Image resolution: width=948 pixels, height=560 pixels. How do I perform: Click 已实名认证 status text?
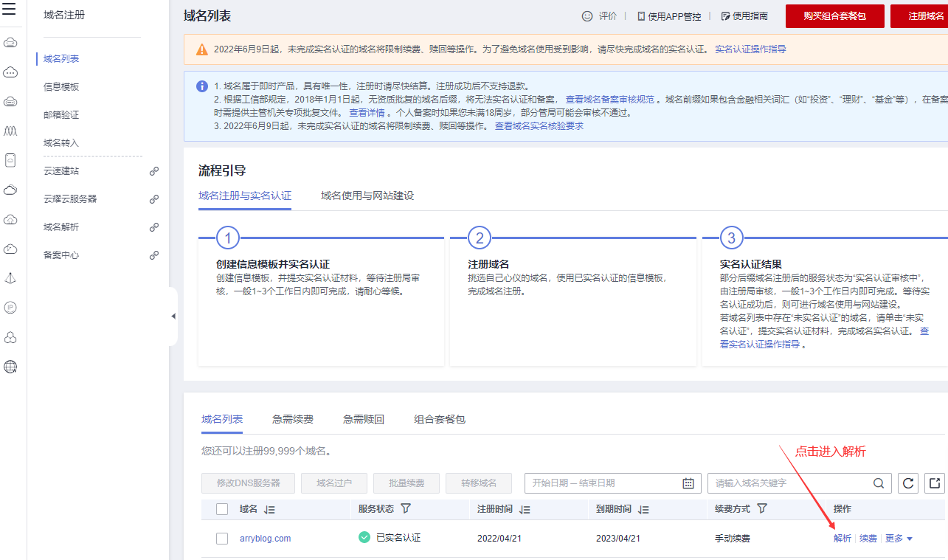point(398,538)
